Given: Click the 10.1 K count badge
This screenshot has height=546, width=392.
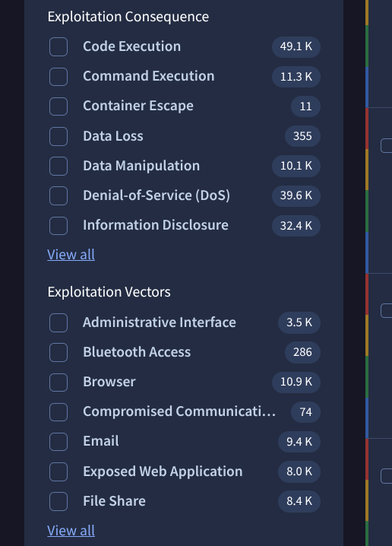Looking at the screenshot, I should pos(296,166).
